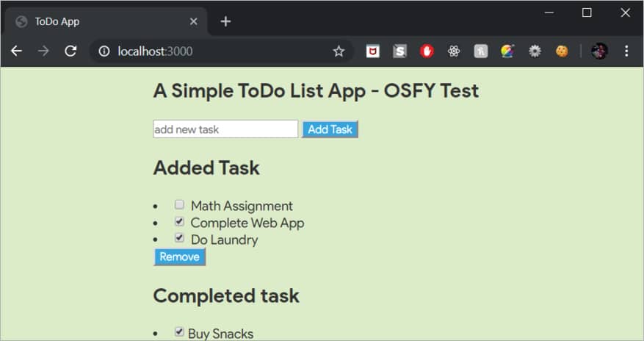
Task: Toggle the Buy Snacks checkbox
Action: click(x=179, y=332)
